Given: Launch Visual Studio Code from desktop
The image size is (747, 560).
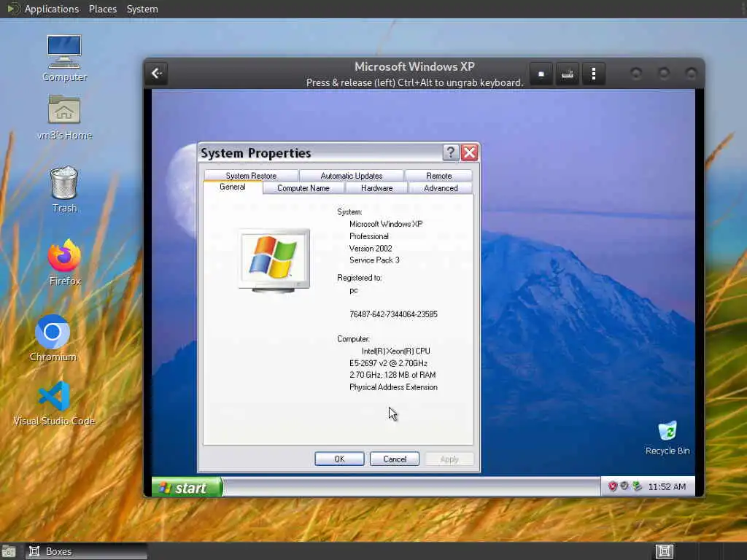Looking at the screenshot, I should tap(54, 403).
